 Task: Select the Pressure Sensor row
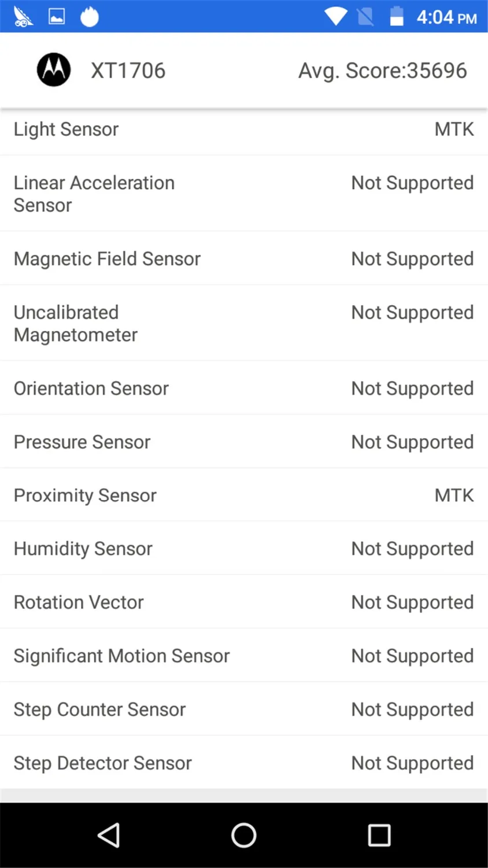click(x=244, y=442)
